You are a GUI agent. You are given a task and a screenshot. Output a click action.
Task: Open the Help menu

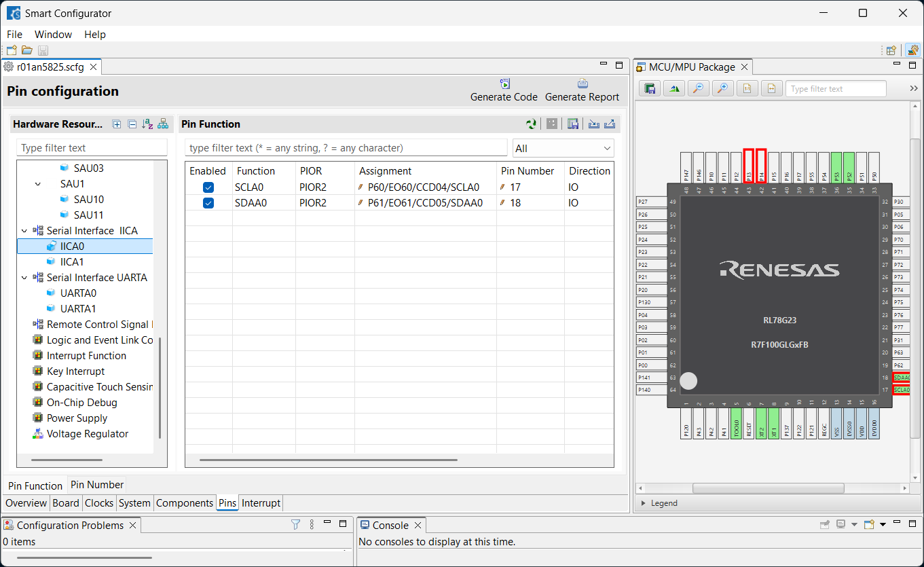click(94, 35)
